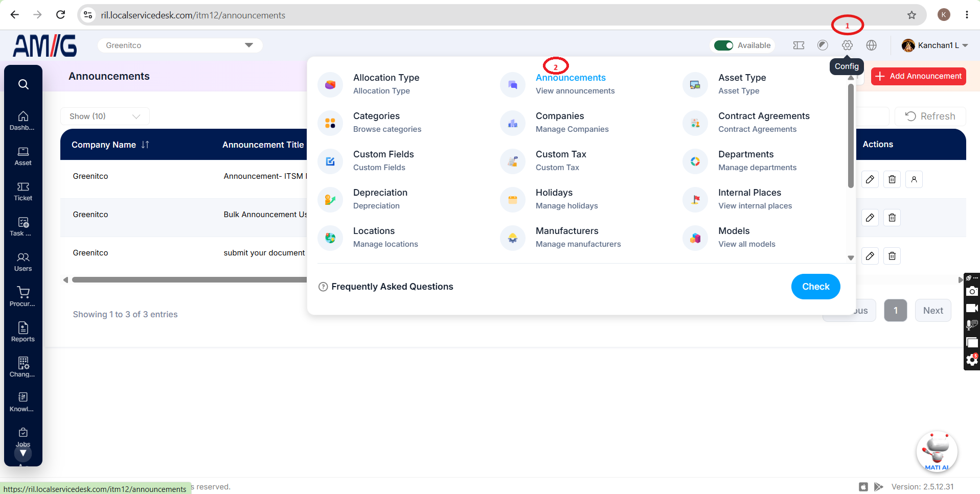
Task: Open Change management in sidebar
Action: click(x=23, y=367)
